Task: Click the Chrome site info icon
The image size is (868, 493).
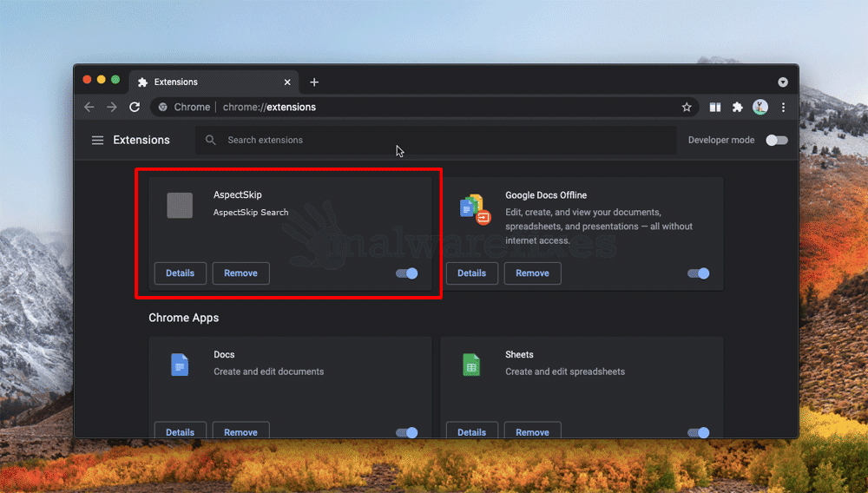Action: coord(163,108)
